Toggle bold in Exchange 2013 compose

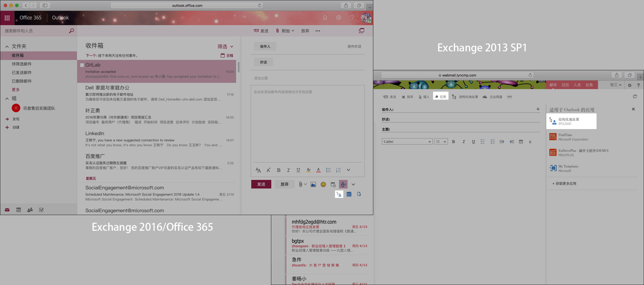(x=453, y=142)
